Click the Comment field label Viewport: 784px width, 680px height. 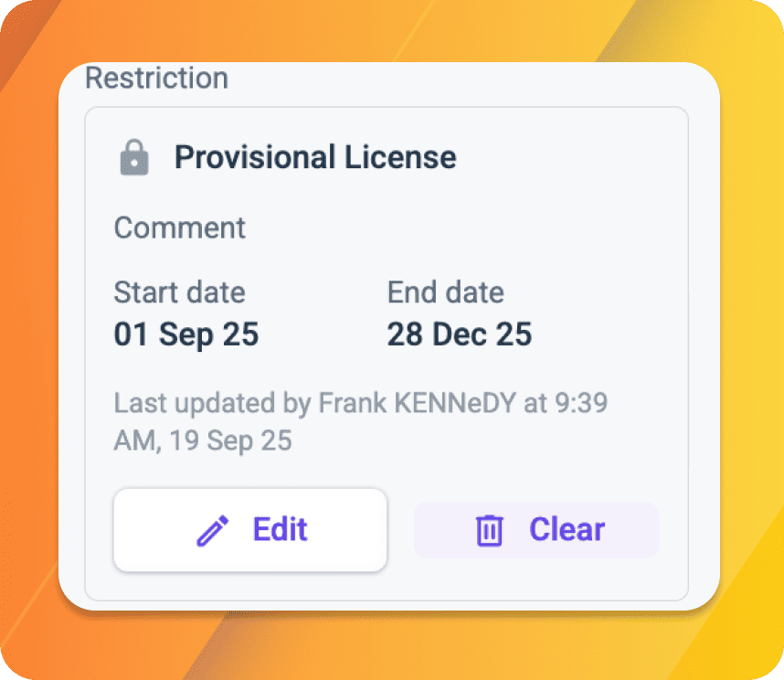coord(179,228)
